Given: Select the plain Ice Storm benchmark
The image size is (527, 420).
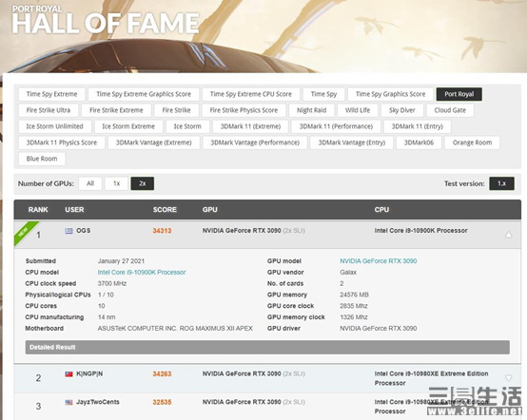Looking at the screenshot, I should point(187,126).
